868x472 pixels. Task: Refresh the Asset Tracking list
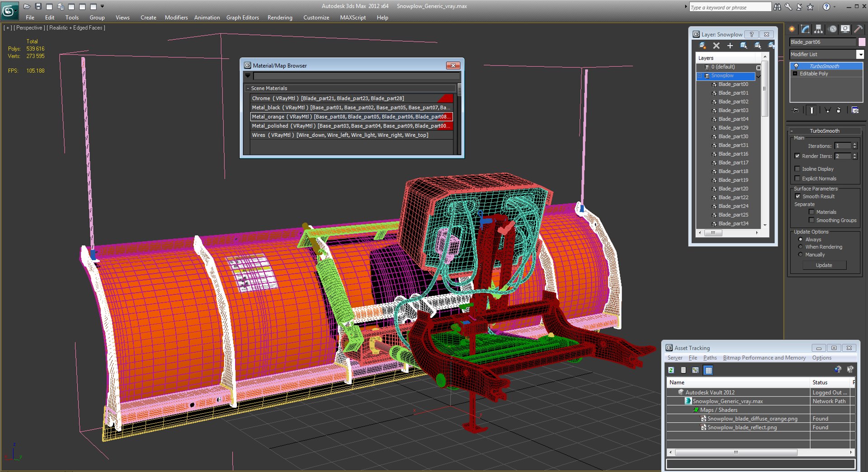tap(671, 370)
